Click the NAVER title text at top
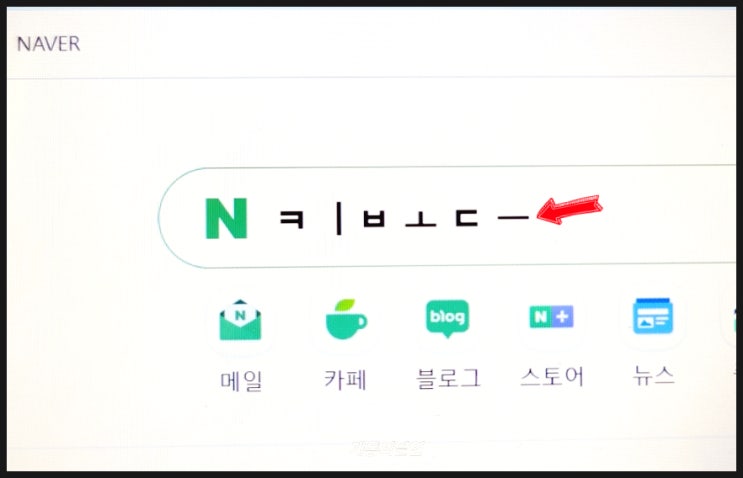This screenshot has height=478, width=743. (48, 44)
